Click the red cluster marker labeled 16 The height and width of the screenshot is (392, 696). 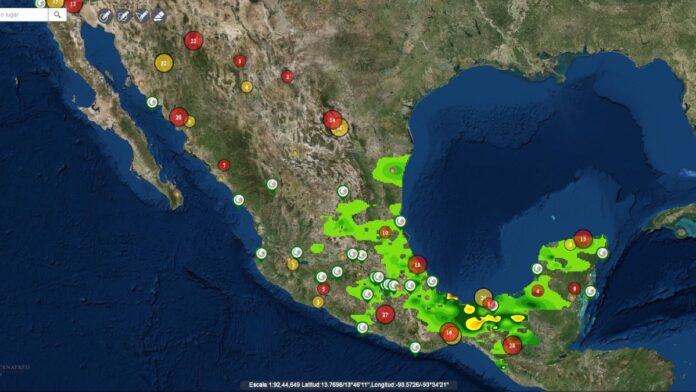(450, 333)
